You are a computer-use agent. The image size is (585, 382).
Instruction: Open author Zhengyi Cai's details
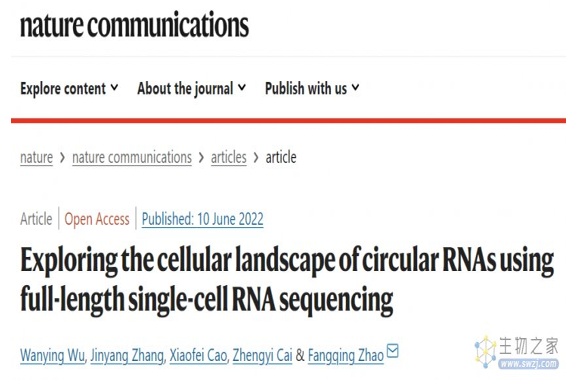pyautogui.click(x=262, y=356)
